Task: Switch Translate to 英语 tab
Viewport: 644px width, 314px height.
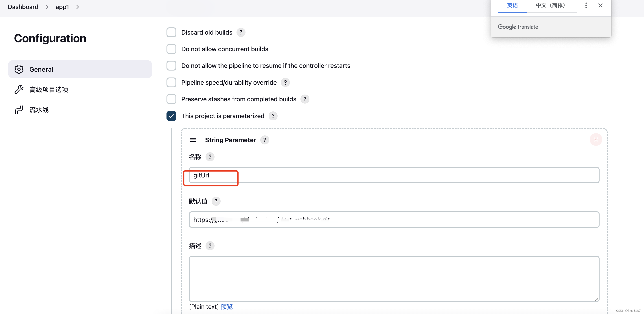Action: (512, 6)
